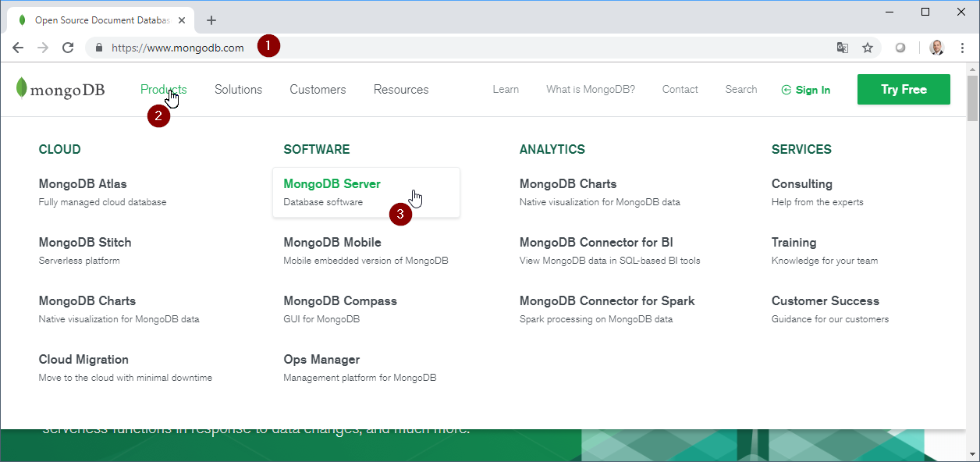Click the Search link in header
This screenshot has width=980, height=462.
(741, 90)
